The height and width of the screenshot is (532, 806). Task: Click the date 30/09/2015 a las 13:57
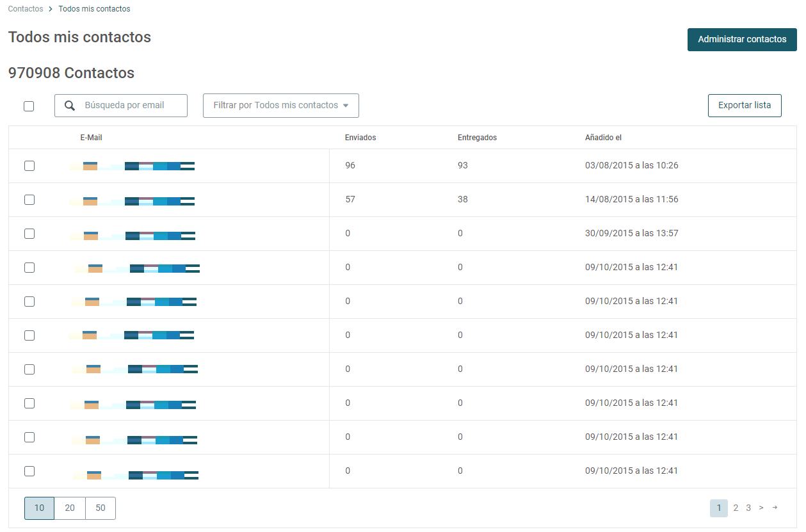tap(632, 233)
